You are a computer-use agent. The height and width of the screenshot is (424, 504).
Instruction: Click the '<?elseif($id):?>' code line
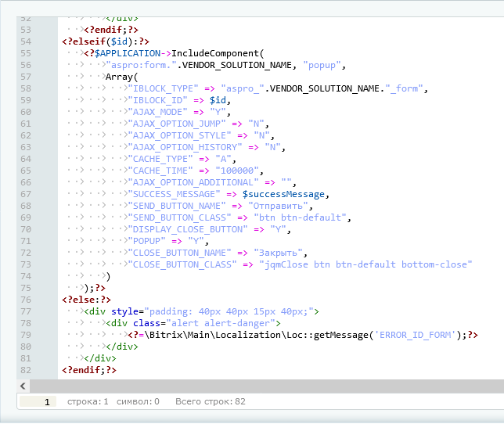[106, 41]
